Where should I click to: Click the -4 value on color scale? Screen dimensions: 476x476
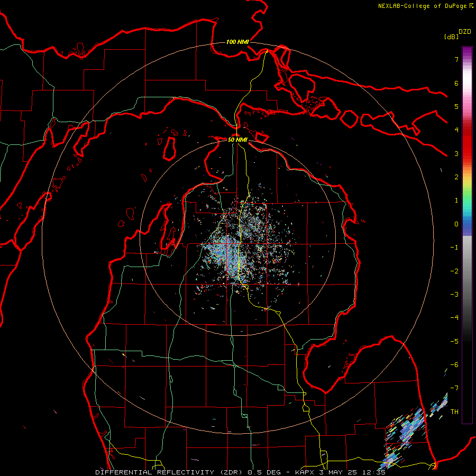pyautogui.click(x=454, y=318)
